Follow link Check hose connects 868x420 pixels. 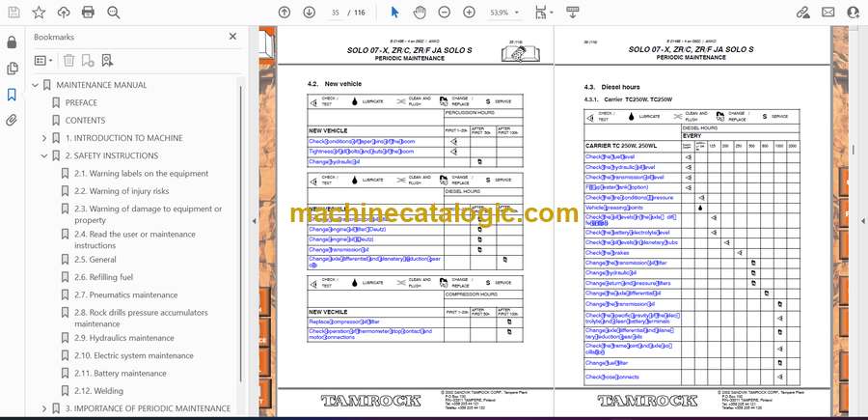click(x=612, y=377)
